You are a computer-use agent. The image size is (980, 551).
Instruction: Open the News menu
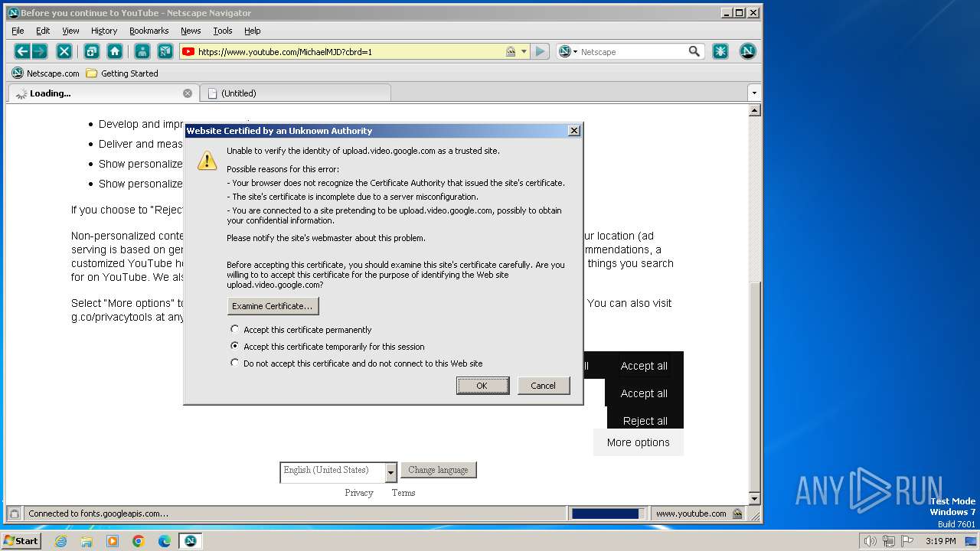(x=191, y=31)
